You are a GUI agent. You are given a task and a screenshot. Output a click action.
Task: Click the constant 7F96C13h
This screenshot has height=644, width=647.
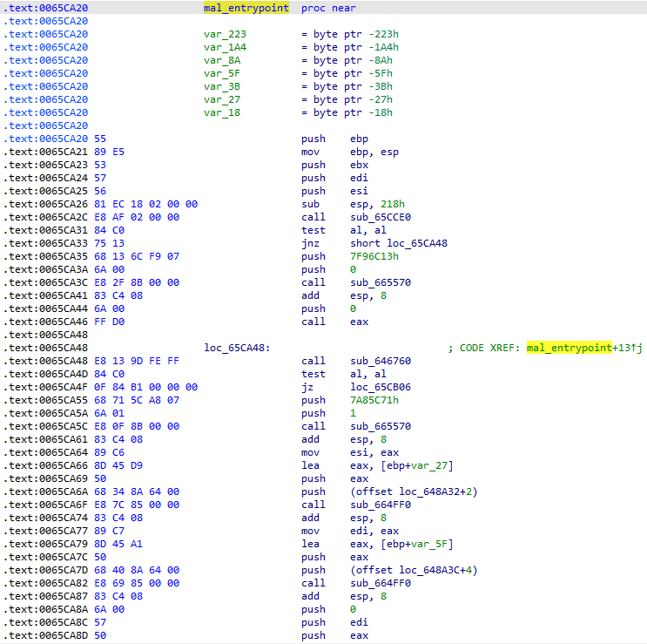coord(374,256)
